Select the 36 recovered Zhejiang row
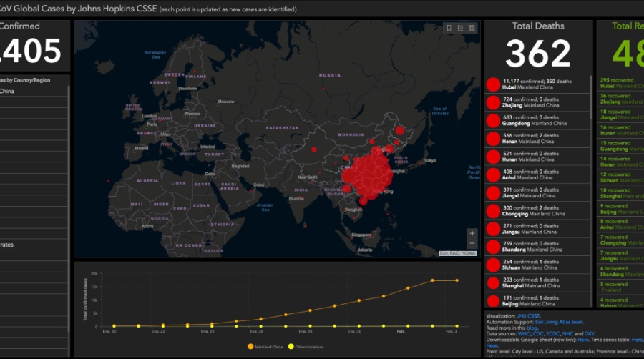This screenshot has width=644, height=359. coord(620,99)
